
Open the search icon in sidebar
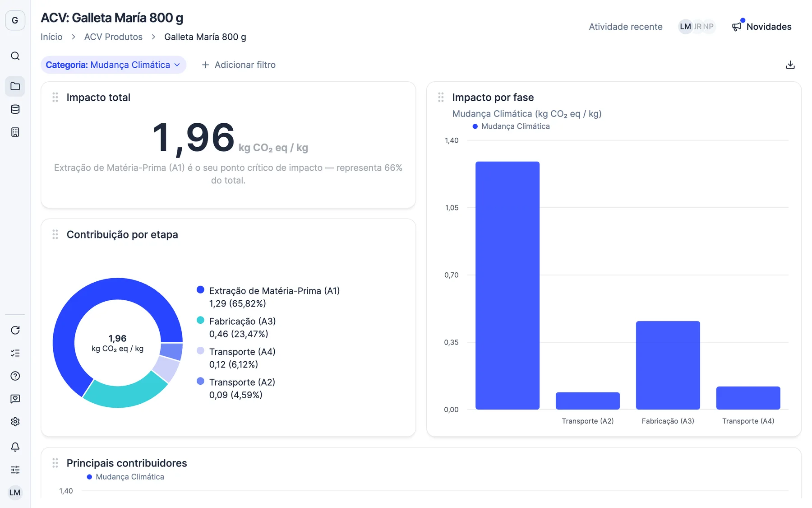coord(15,56)
